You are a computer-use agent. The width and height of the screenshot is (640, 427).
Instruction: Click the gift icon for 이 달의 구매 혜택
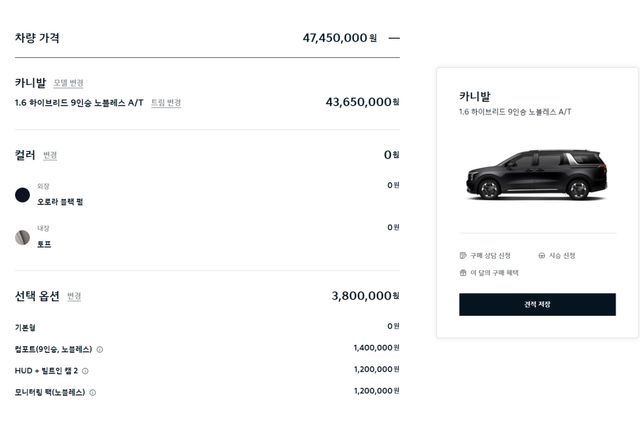[x=463, y=273]
